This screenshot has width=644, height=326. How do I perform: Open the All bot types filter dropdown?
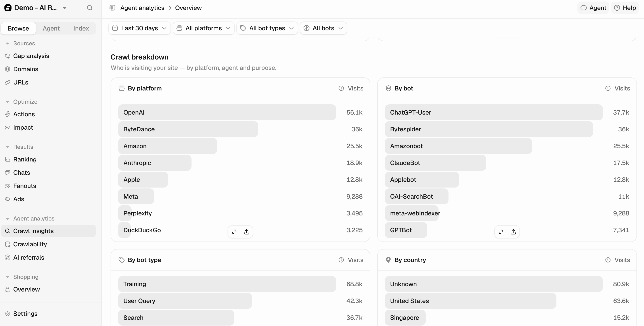pyautogui.click(x=267, y=28)
